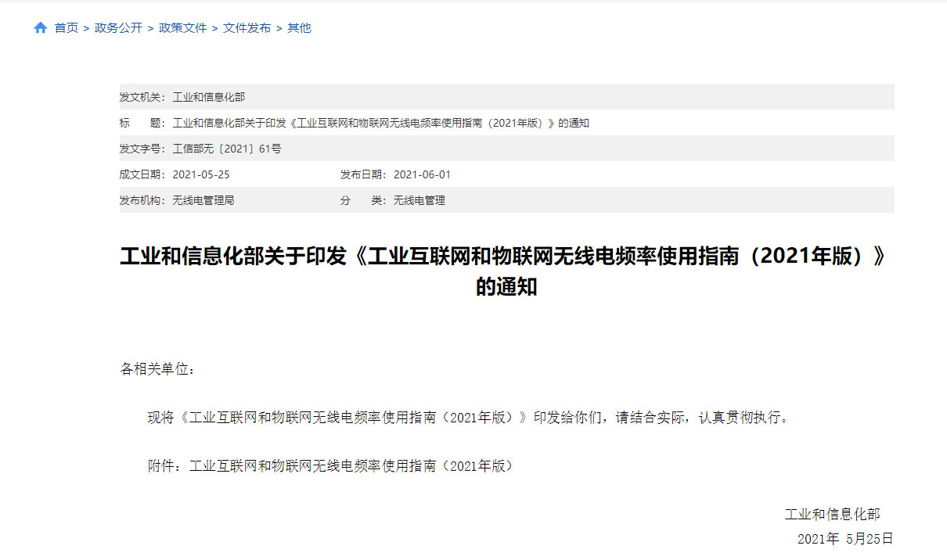Select creation date 2021-05-25

[x=201, y=174]
